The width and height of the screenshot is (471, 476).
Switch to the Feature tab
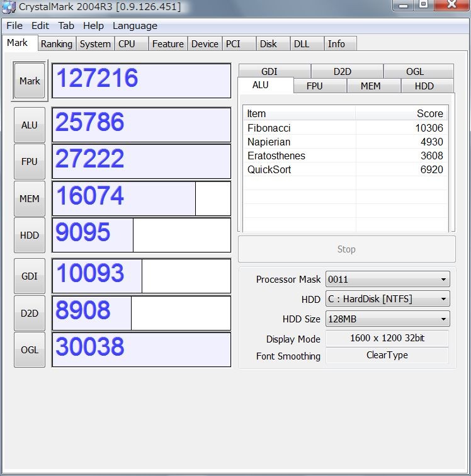click(168, 44)
